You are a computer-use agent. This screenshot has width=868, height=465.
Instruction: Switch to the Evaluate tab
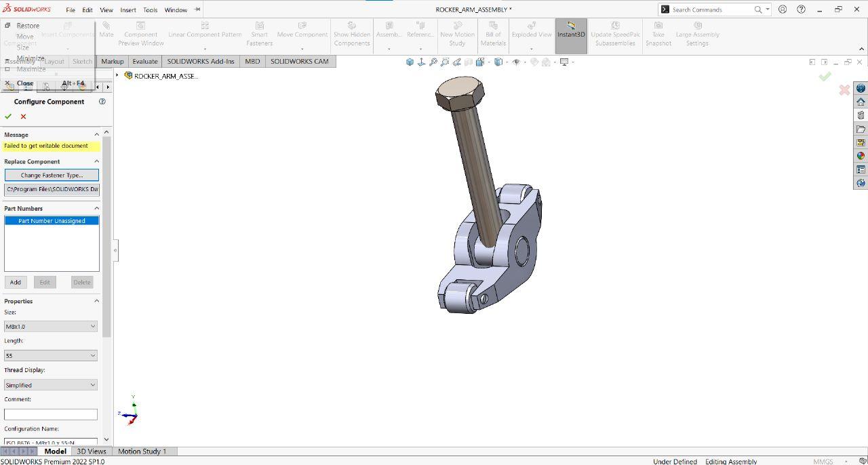coord(145,61)
